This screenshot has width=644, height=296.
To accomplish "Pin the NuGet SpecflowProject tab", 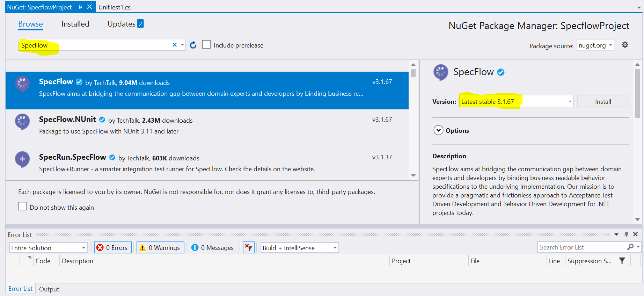I will [80, 7].
